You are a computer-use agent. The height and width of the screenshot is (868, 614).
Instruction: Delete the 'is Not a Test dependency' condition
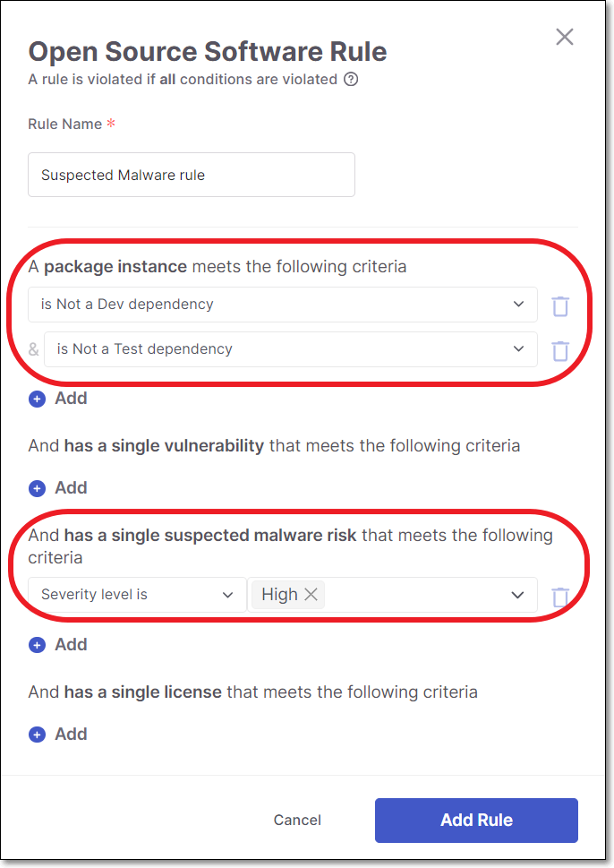560,350
